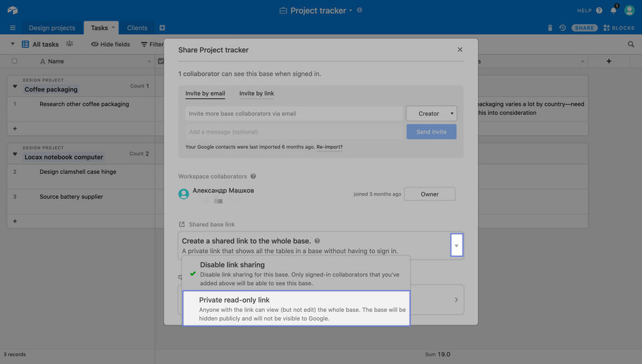Close the Share Project tracker dialog

tap(459, 49)
